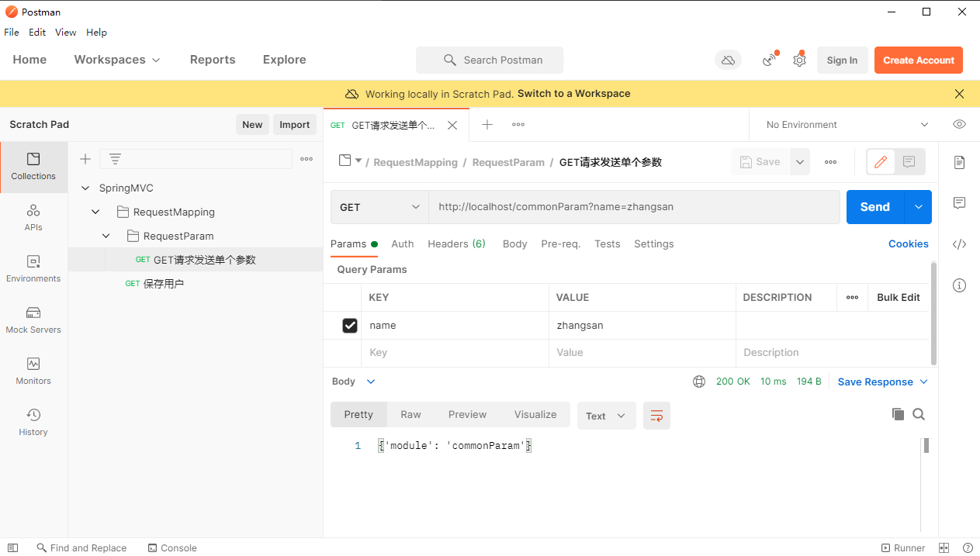The height and width of the screenshot is (556, 980).
Task: Expand the No Environment dropdown
Action: coord(847,125)
